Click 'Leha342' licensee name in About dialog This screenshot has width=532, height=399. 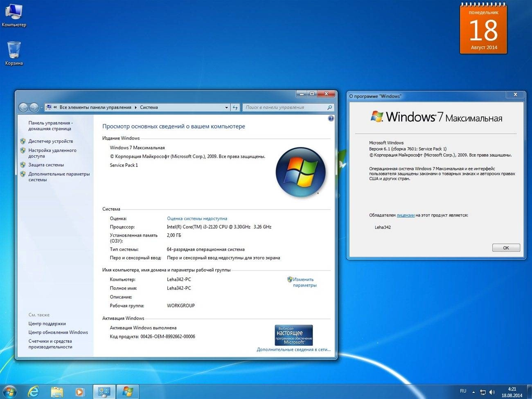[x=383, y=228]
